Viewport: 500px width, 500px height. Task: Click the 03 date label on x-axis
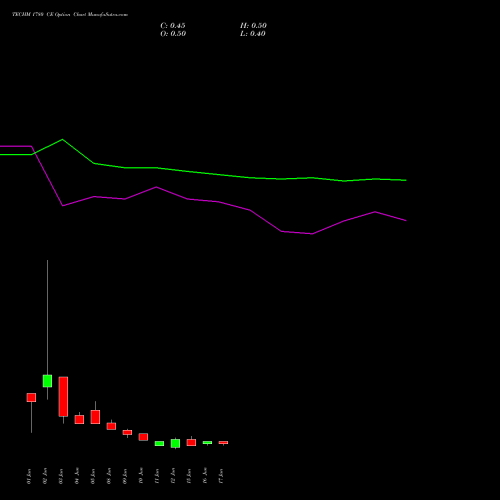[61, 476]
